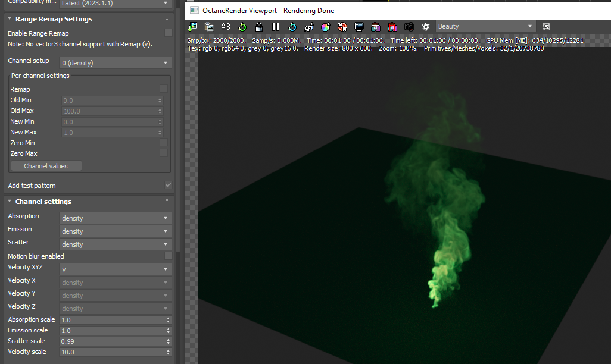Open the Velocity Y dropdown
The width and height of the screenshot is (611, 364).
coord(116,296)
